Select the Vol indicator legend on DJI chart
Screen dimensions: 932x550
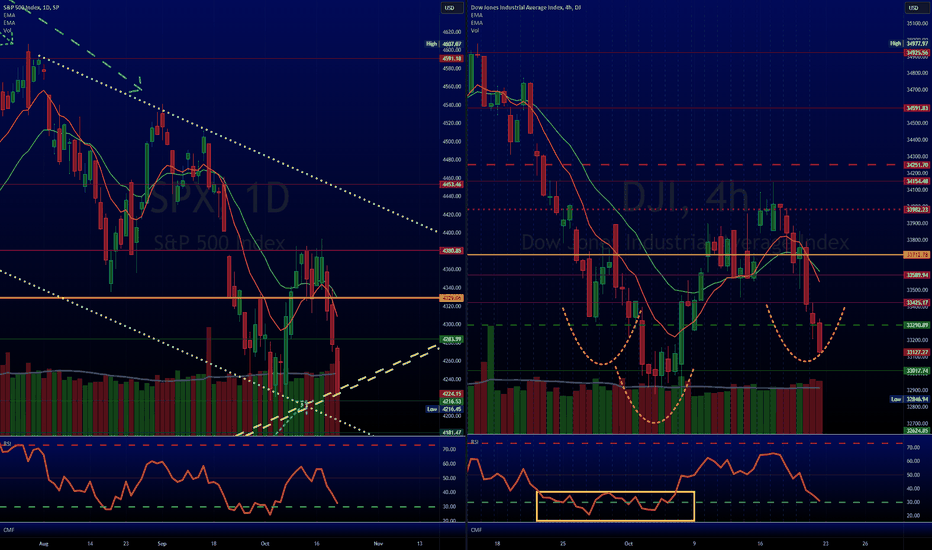[x=475, y=30]
